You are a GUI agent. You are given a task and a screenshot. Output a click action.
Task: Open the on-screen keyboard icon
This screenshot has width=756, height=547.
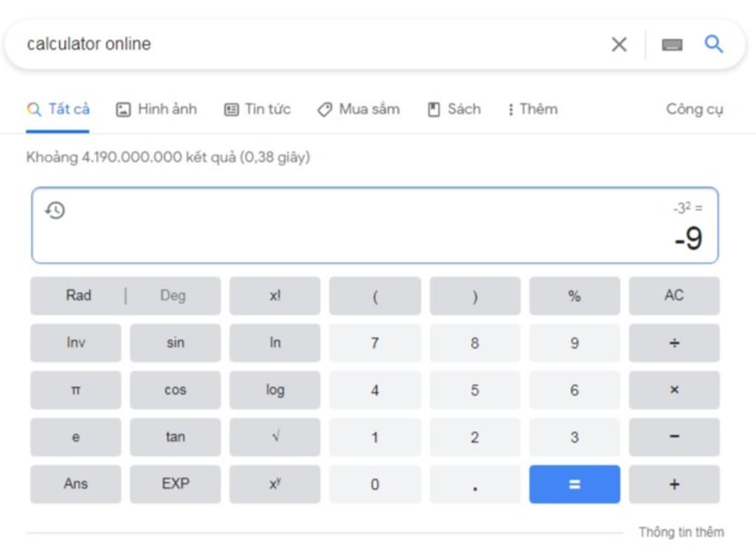coord(672,45)
